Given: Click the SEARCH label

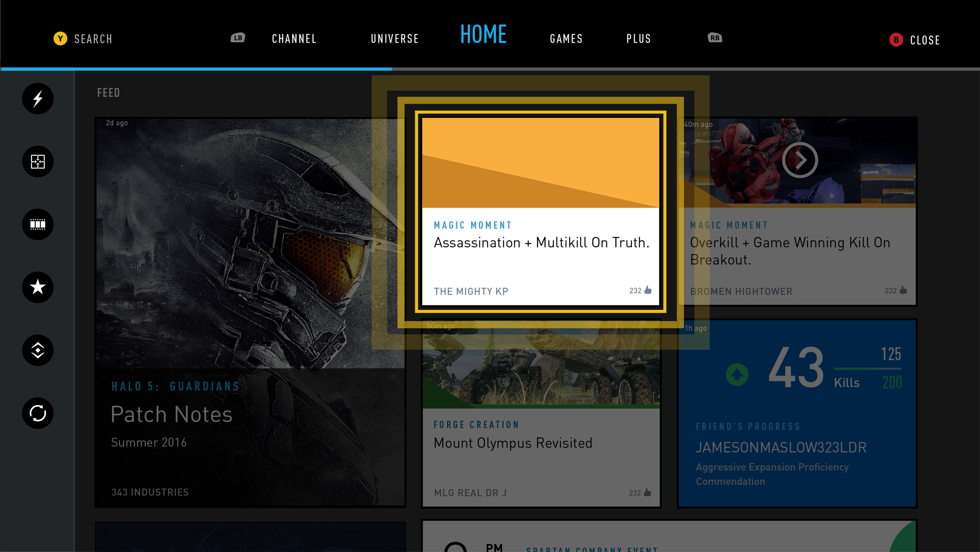Looking at the screenshot, I should (93, 39).
